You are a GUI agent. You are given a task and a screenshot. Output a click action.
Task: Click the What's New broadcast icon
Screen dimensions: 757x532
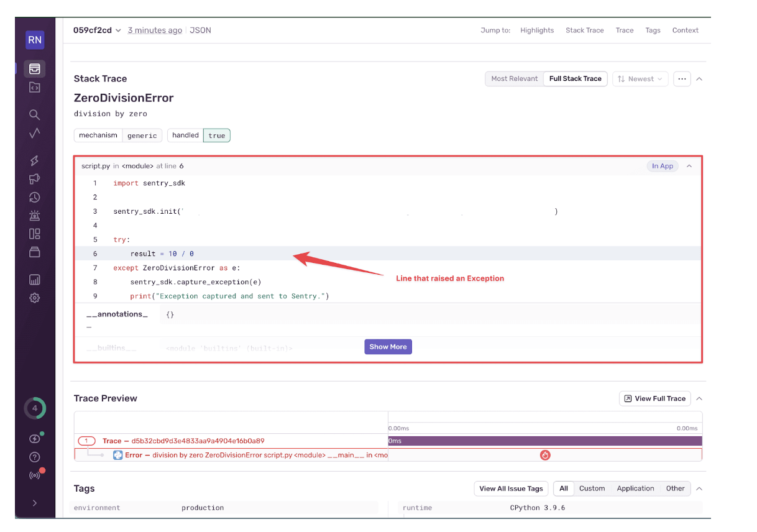(x=35, y=474)
